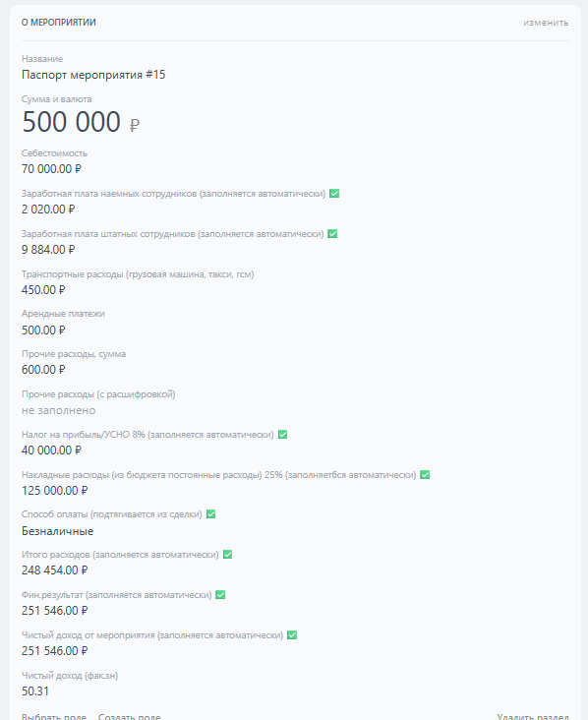Click the green check by Способ оплаты
The height and width of the screenshot is (720, 588).
click(x=210, y=513)
